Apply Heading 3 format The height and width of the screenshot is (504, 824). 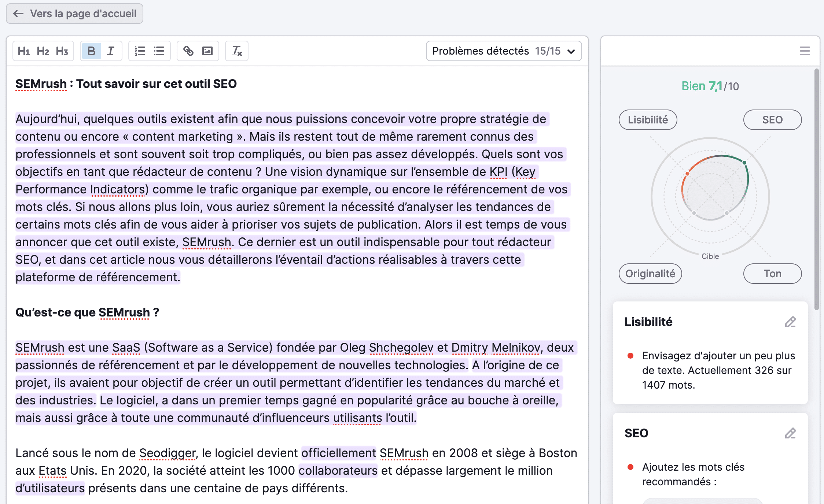coord(62,51)
